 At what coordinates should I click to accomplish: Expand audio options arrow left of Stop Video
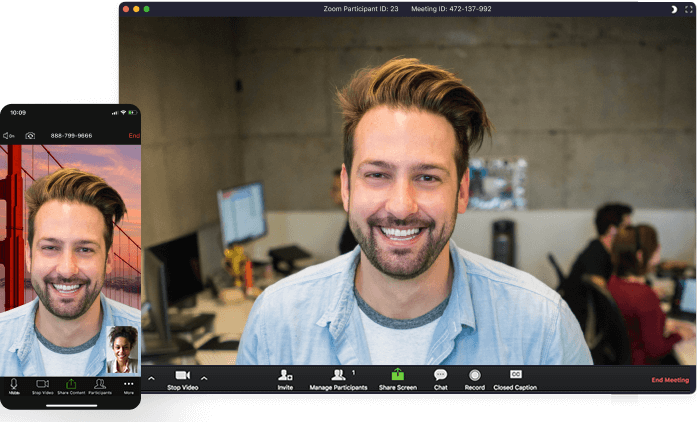(x=151, y=378)
